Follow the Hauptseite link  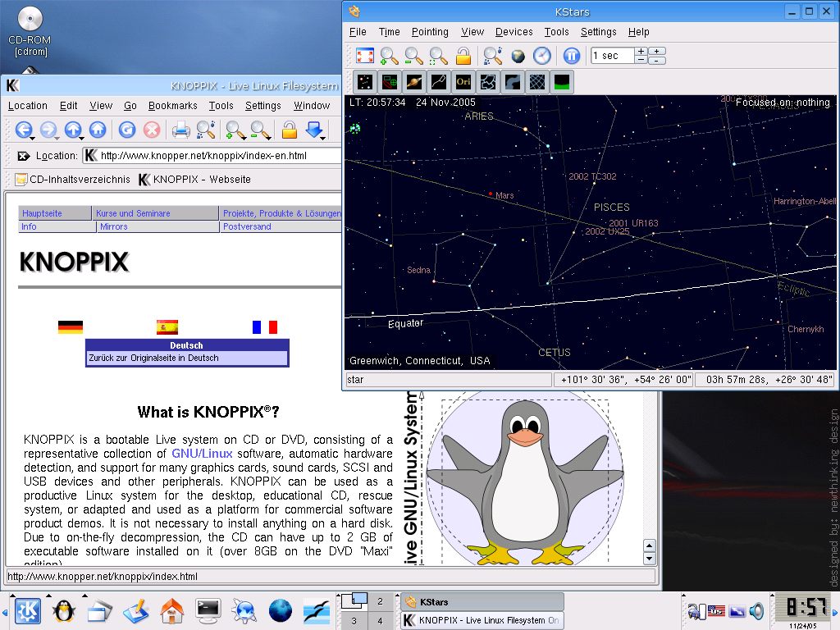pos(42,213)
